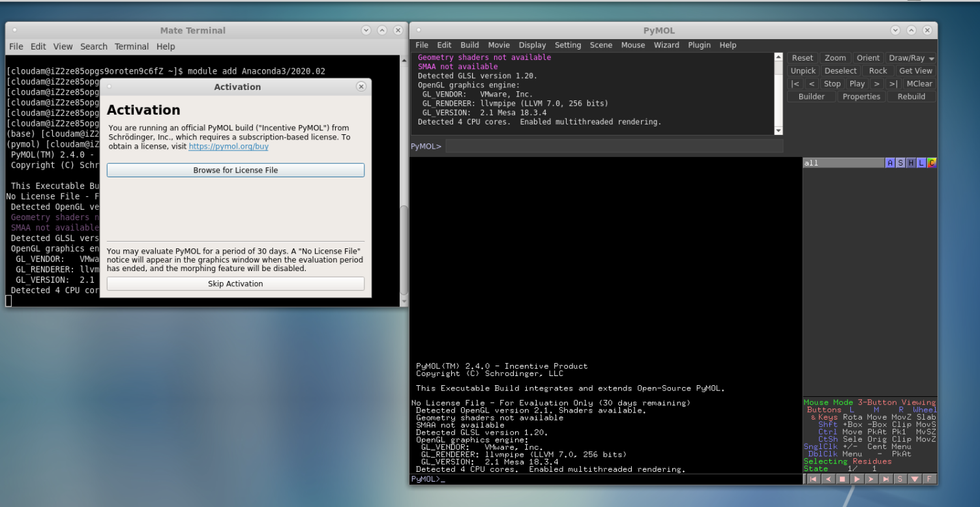
Task: Click the Deselect button
Action: 840,71
